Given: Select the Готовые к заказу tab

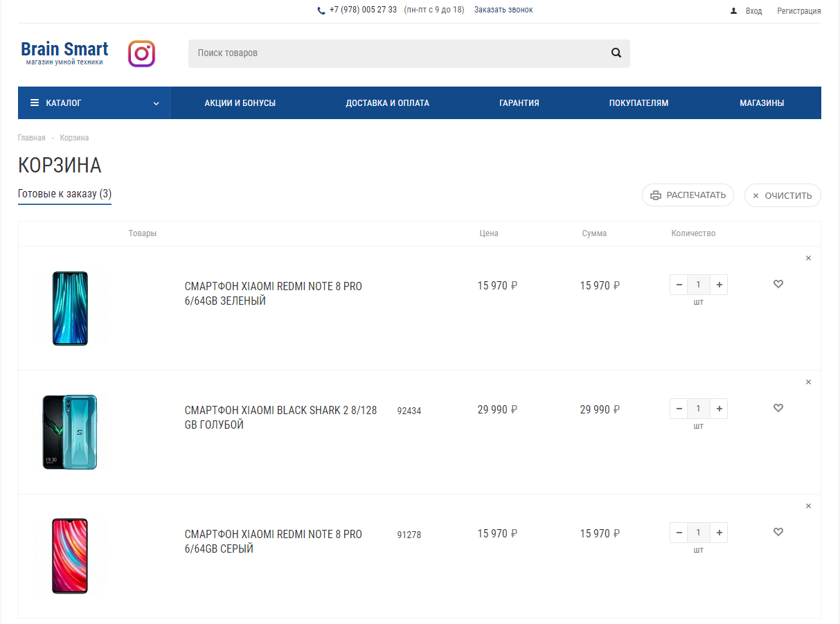Looking at the screenshot, I should (64, 194).
